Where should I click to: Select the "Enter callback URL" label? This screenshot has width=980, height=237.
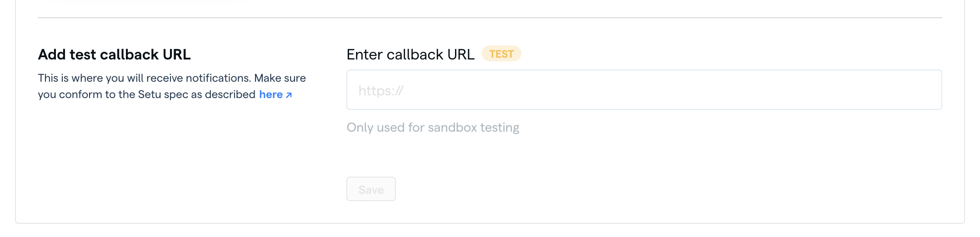click(410, 54)
